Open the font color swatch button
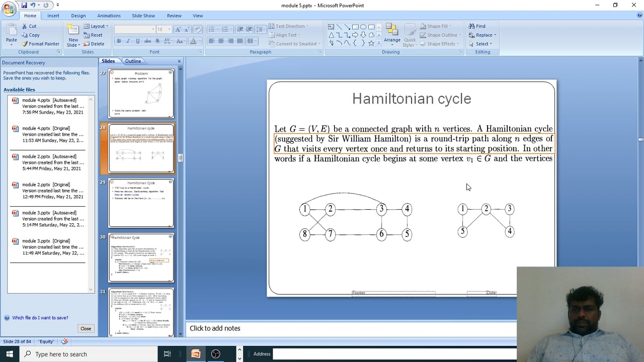This screenshot has width=644, height=362. (193, 41)
